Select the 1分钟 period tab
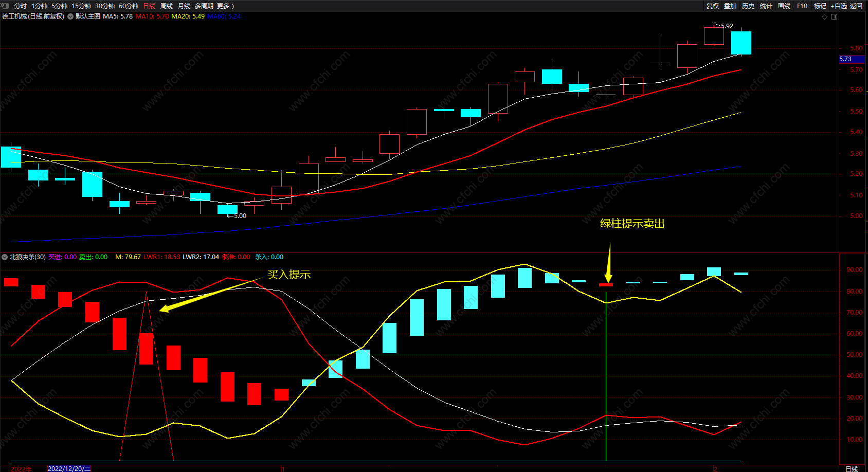This screenshot has width=868, height=472. point(39,6)
